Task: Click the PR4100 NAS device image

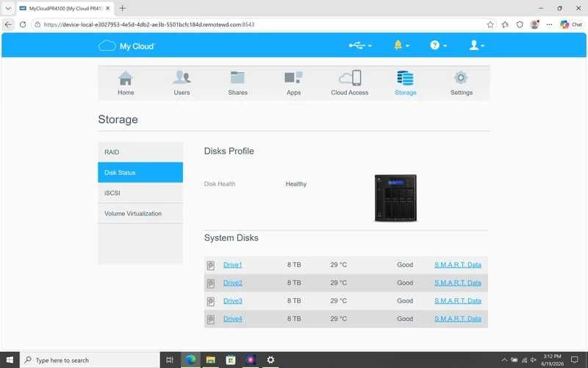Action: click(x=395, y=198)
